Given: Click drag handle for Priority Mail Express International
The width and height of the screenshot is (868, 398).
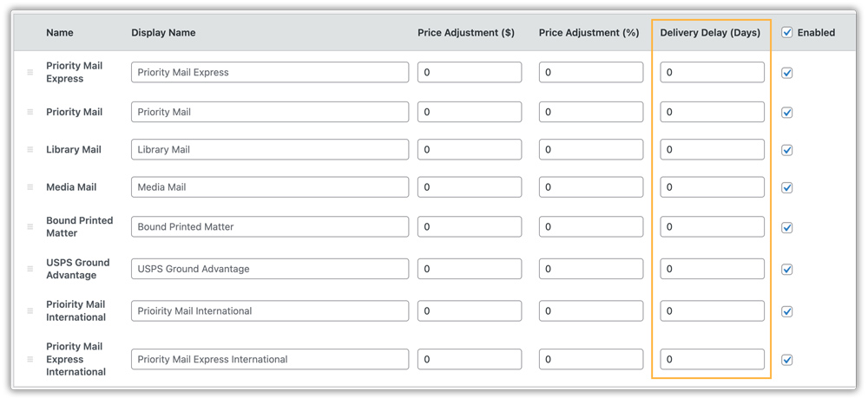Looking at the screenshot, I should (x=30, y=359).
